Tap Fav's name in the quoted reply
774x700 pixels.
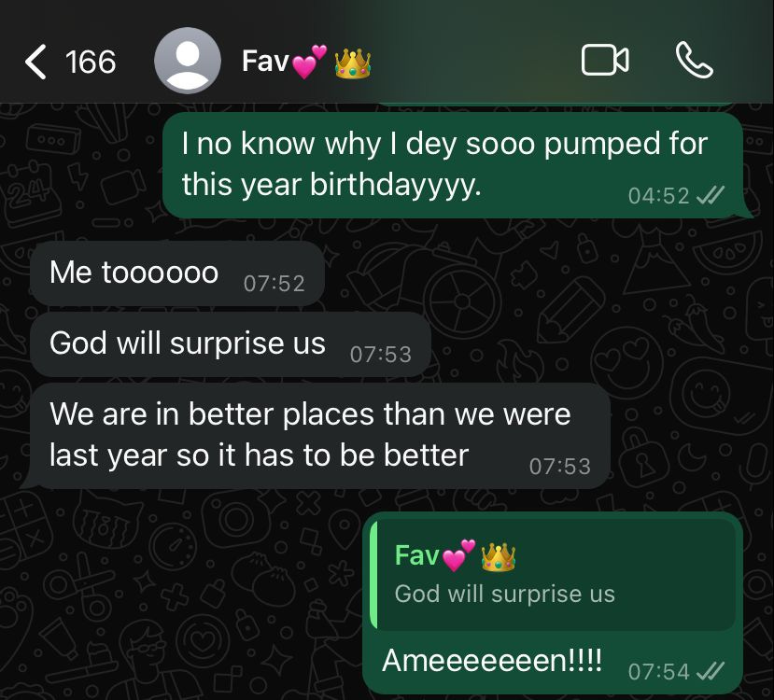[416, 555]
